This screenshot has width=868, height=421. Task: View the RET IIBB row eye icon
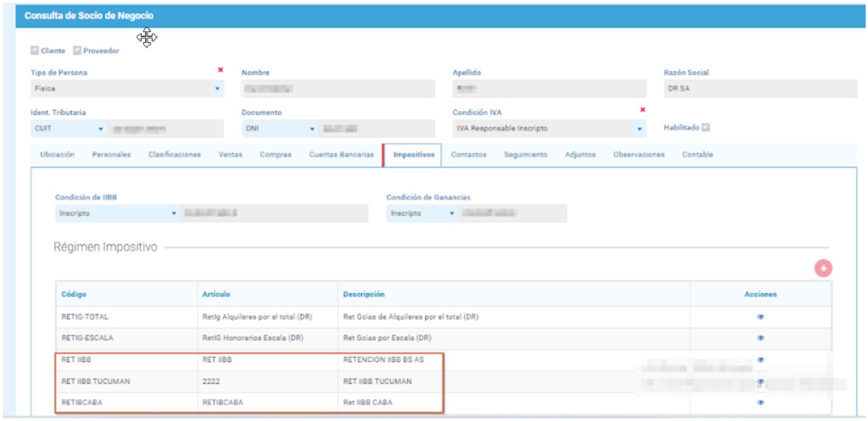click(x=761, y=359)
